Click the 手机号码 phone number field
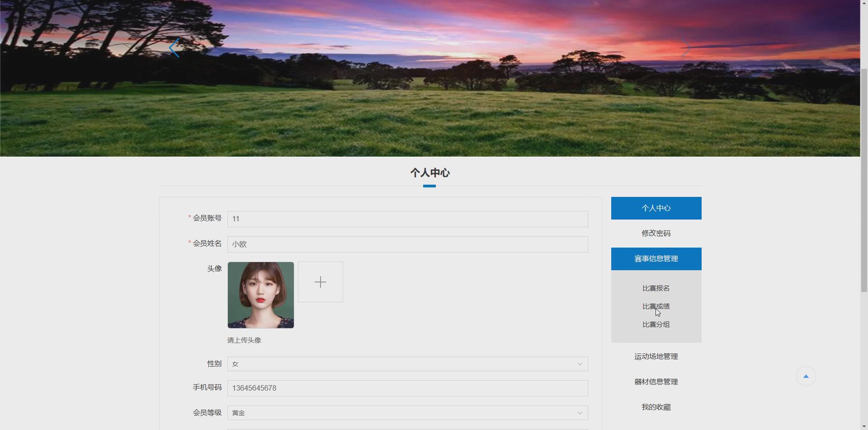The height and width of the screenshot is (430, 868). coord(407,388)
